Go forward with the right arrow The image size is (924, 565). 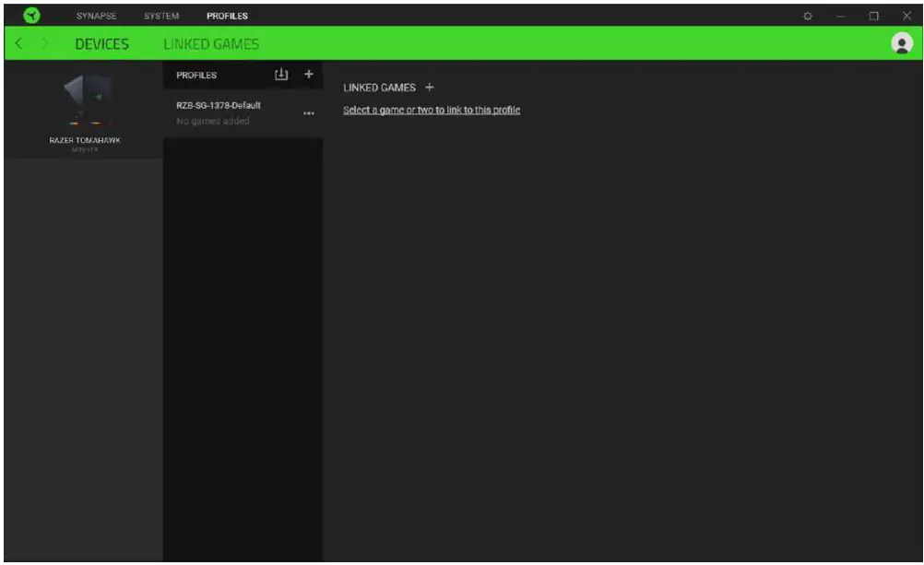(45, 43)
